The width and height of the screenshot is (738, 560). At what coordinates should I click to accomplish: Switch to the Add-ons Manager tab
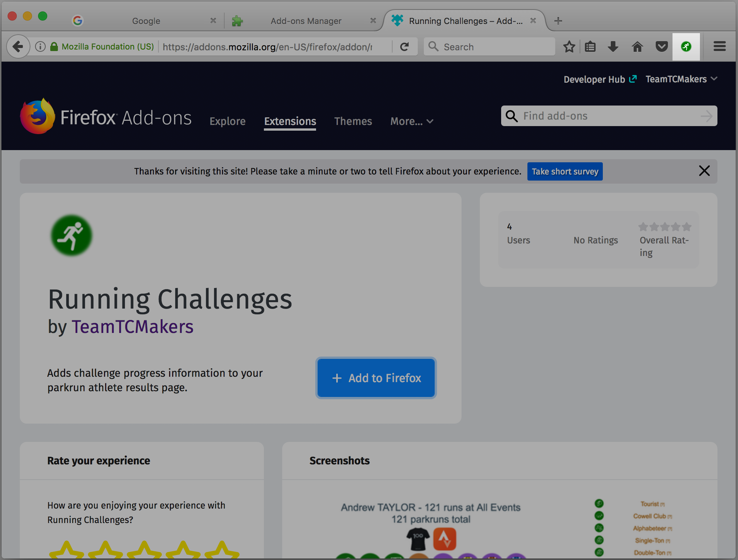click(306, 21)
